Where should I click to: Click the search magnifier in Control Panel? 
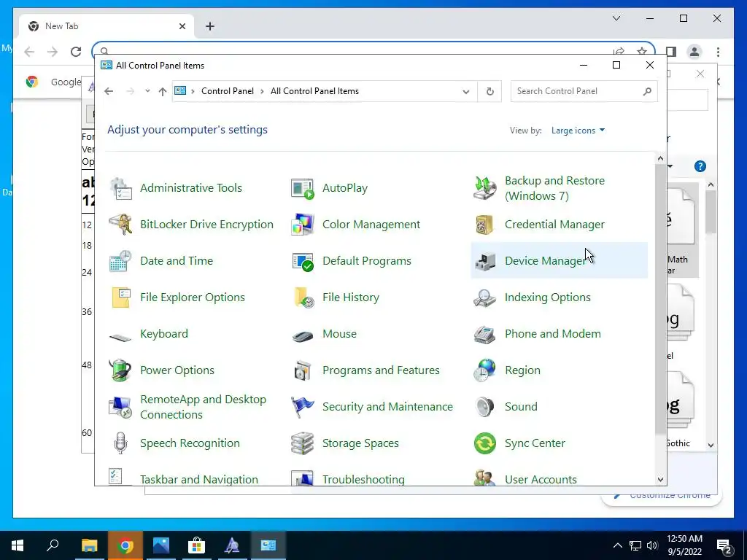647,91
